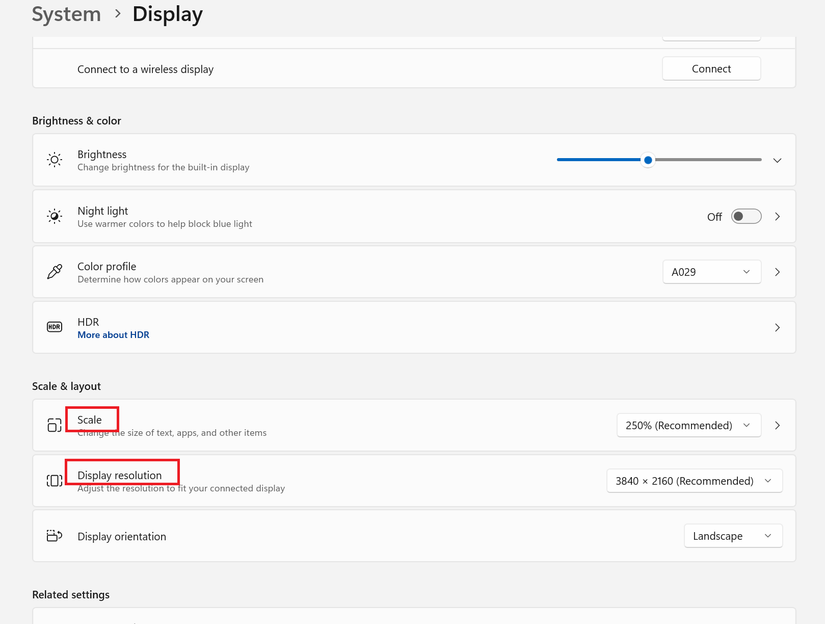Image resolution: width=825 pixels, height=624 pixels.
Task: Click the Display resolution icon
Action: [x=54, y=481]
